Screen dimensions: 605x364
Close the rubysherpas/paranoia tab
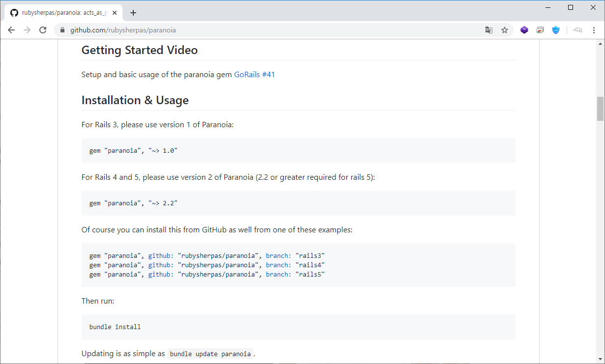point(115,13)
